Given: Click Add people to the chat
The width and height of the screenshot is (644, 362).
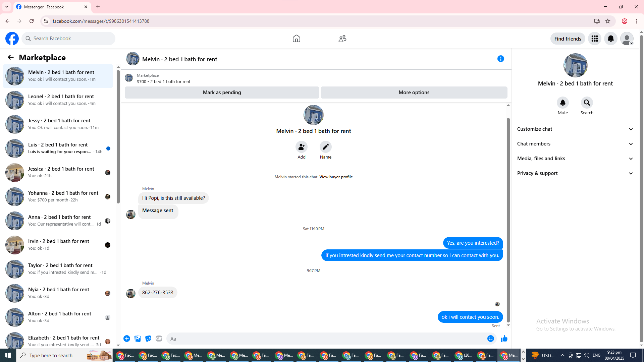Looking at the screenshot, I should 301,147.
